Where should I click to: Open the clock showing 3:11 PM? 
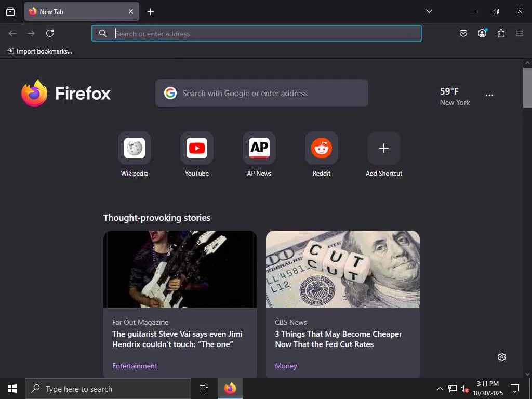pos(487,389)
